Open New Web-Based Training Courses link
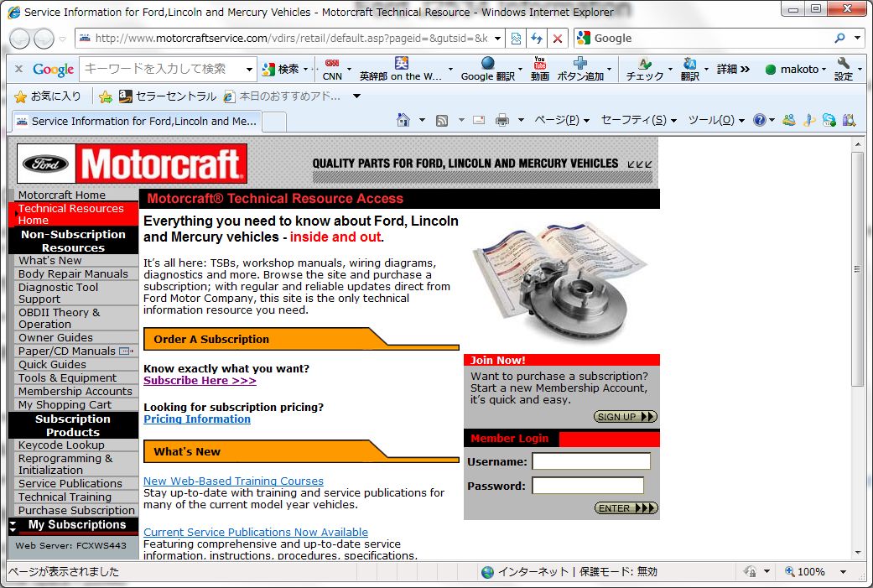The height and width of the screenshot is (588, 873). click(x=233, y=481)
